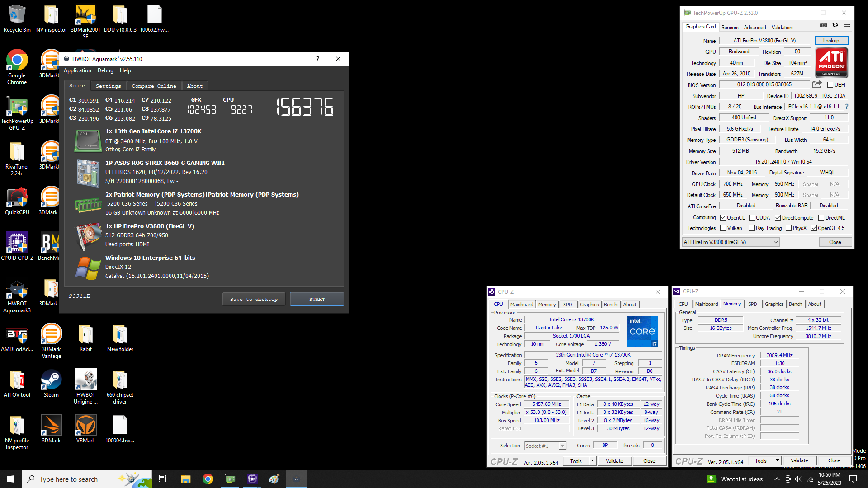Expand GPU selector dropdown in GPU-Z
The image size is (868, 488).
(776, 242)
